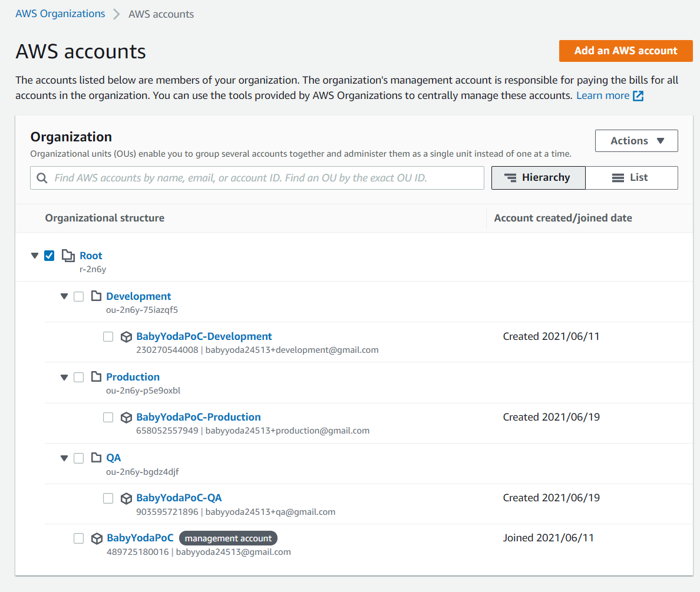Select the BabyYodaPoC-Production account checkbox
The image size is (700, 592).
[x=108, y=418]
